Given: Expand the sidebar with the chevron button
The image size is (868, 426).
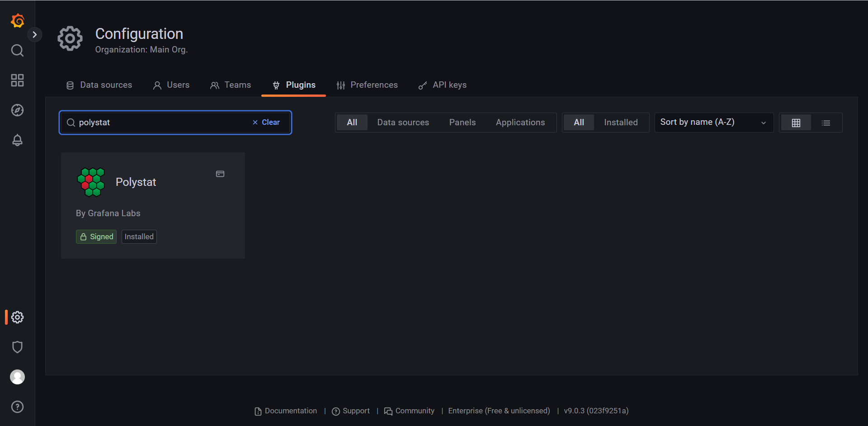Looking at the screenshot, I should (x=35, y=35).
